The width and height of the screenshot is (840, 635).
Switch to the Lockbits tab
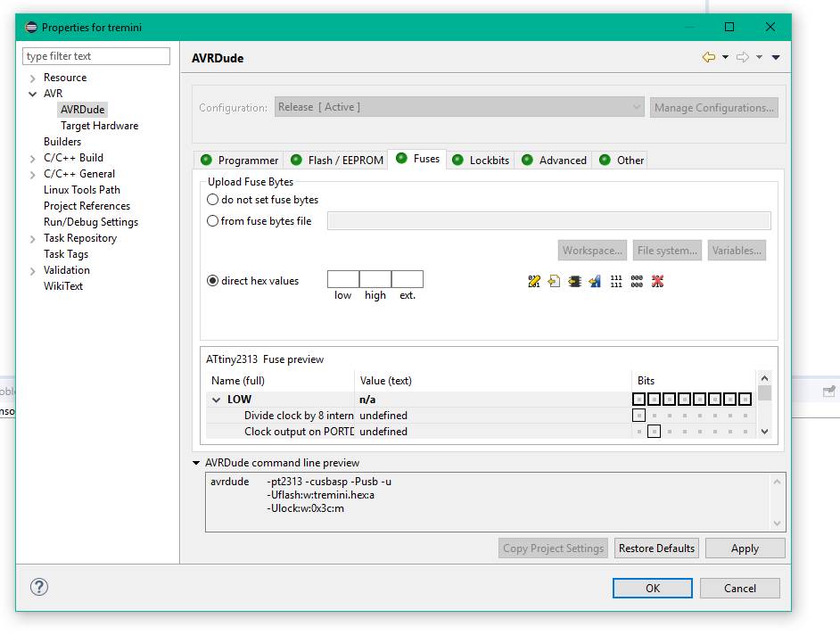pyautogui.click(x=481, y=161)
